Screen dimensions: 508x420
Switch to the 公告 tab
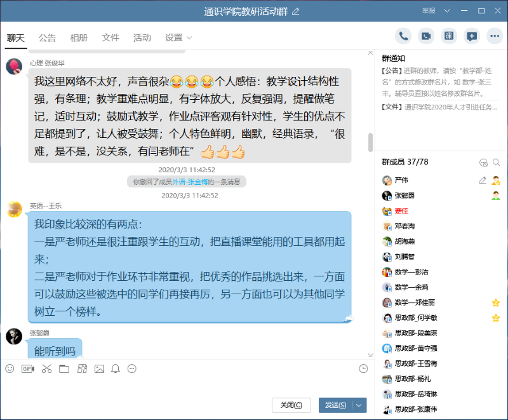pyautogui.click(x=47, y=38)
